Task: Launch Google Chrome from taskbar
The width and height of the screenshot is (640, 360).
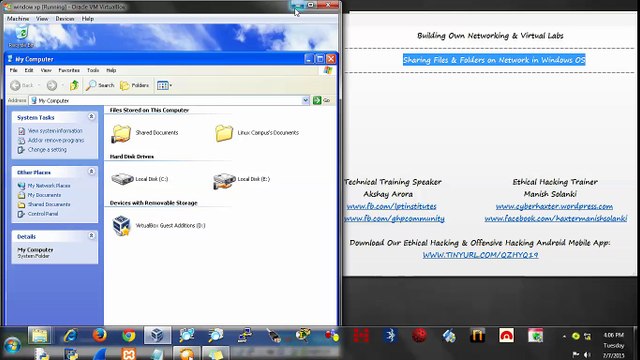Action: point(129,336)
